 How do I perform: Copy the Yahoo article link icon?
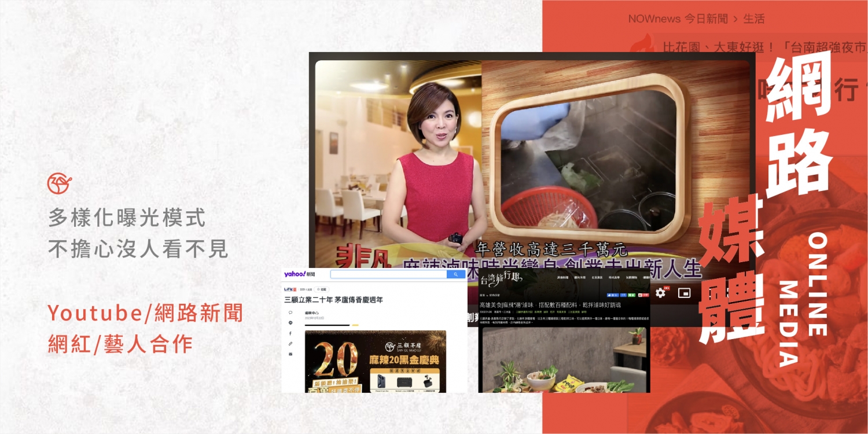[290, 344]
